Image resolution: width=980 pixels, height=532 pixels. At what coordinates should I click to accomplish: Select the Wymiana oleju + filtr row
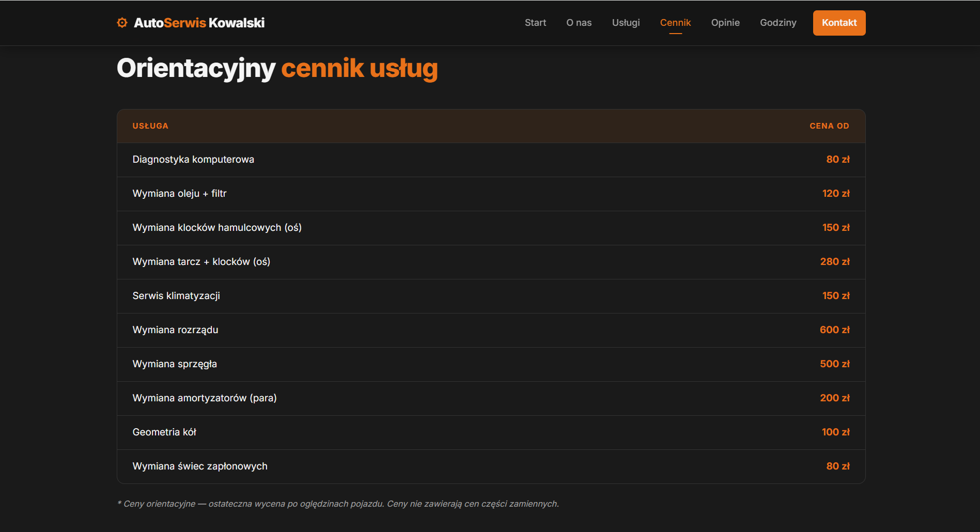tap(179, 194)
